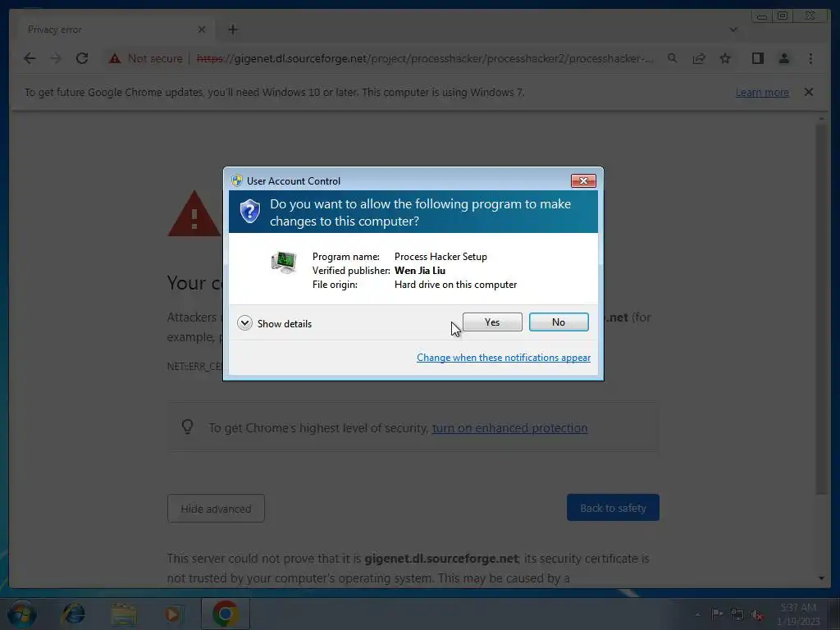Click Learn more link in update bar
The width and height of the screenshot is (840, 630).
762,92
